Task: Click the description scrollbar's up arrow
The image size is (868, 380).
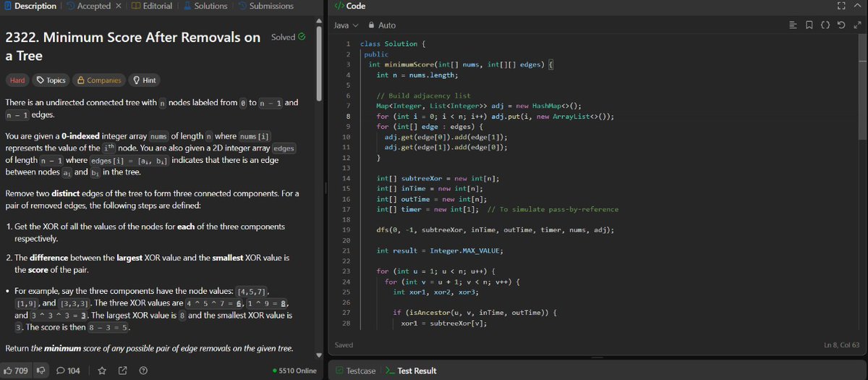Action: click(x=319, y=21)
